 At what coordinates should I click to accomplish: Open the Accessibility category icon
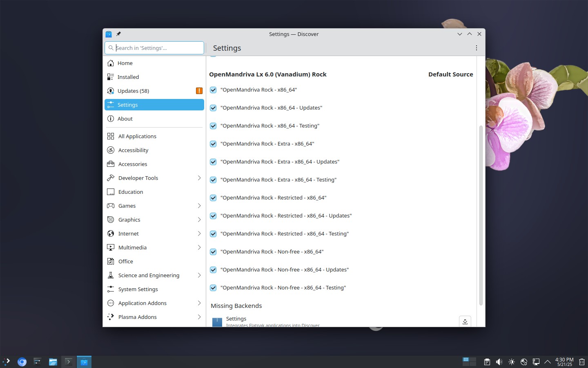(x=111, y=150)
